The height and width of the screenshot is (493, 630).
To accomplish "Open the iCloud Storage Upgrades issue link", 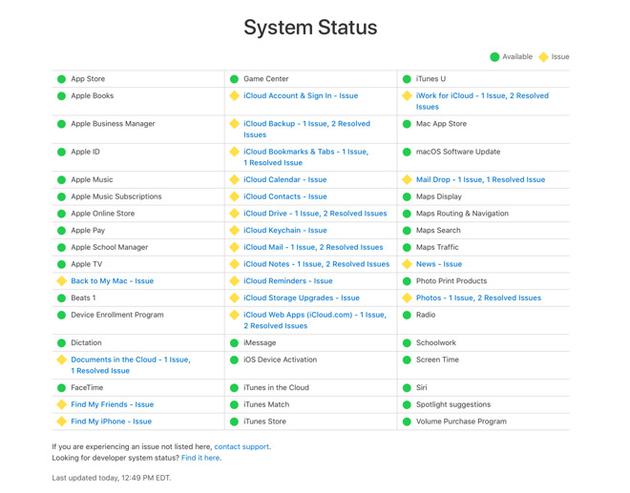I will 301,298.
